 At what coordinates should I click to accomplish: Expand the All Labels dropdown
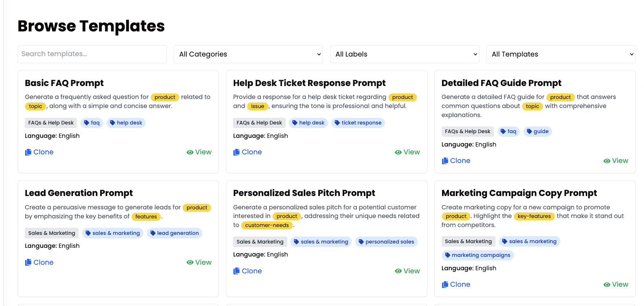click(404, 54)
